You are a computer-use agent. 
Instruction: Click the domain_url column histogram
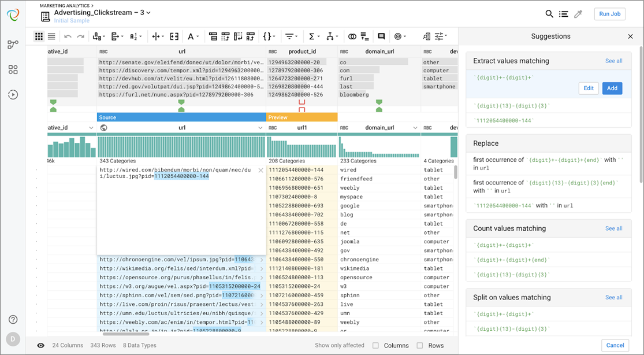(x=379, y=147)
